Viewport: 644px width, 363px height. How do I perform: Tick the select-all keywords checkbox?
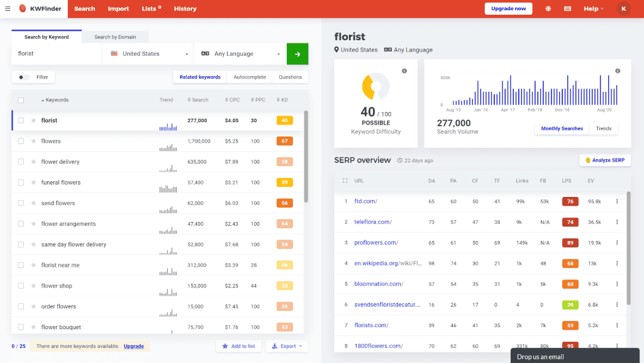coord(21,100)
